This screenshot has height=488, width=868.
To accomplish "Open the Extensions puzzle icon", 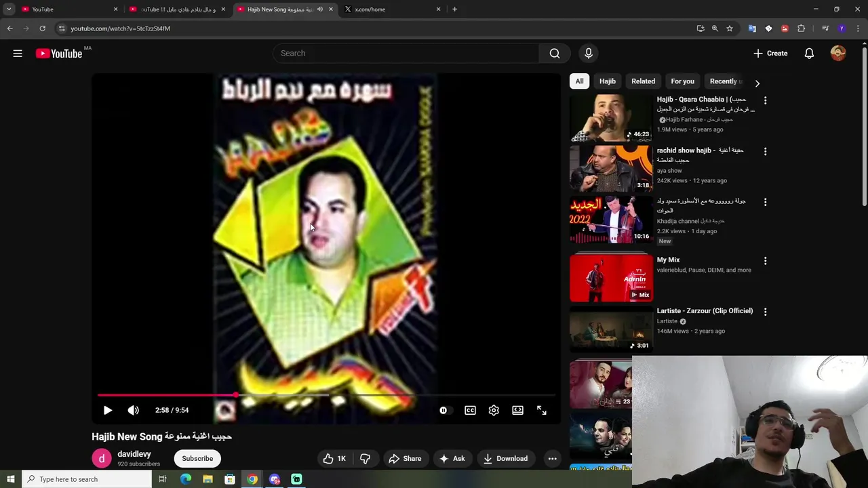I will click(x=802, y=28).
